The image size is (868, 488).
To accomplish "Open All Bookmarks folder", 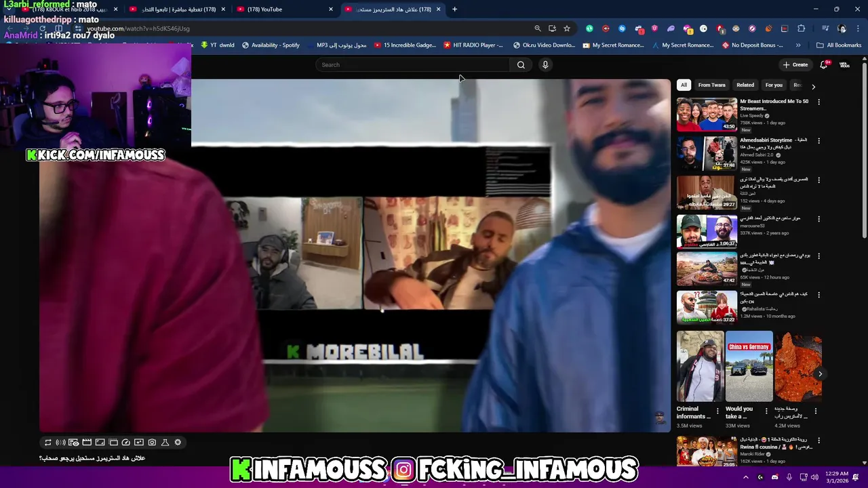I will (x=839, y=45).
